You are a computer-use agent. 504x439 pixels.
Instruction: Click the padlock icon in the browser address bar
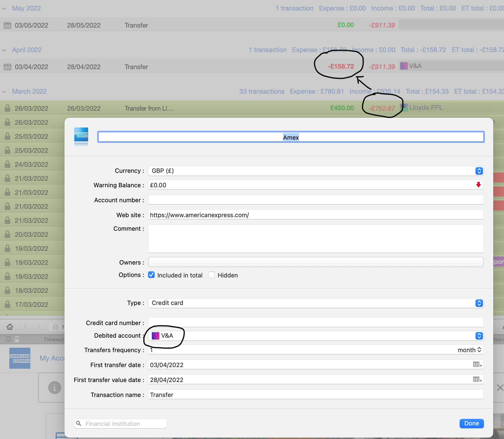pos(56,327)
